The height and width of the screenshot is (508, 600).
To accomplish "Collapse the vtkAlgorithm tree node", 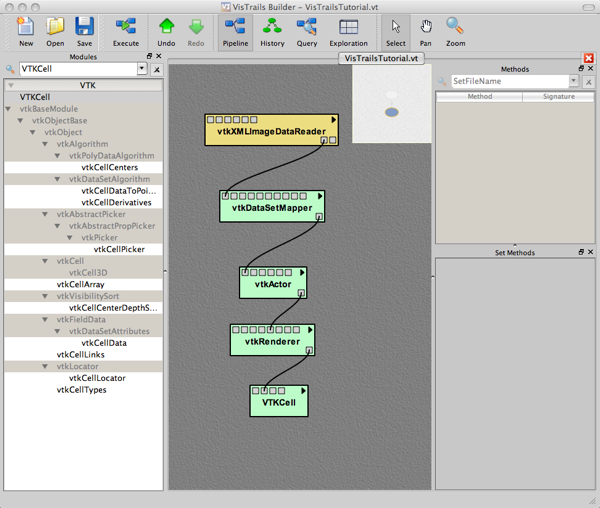I will tap(45, 144).
